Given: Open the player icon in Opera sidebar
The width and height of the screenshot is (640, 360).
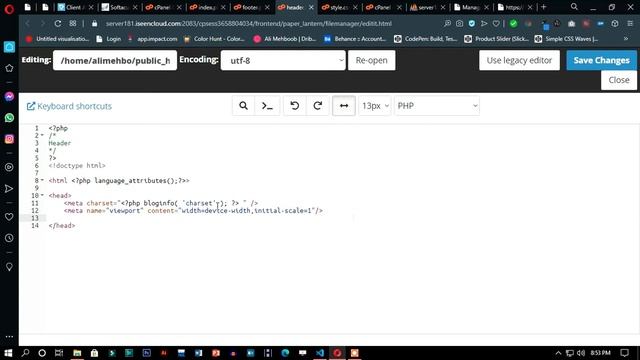Looking at the screenshot, I should (9, 167).
